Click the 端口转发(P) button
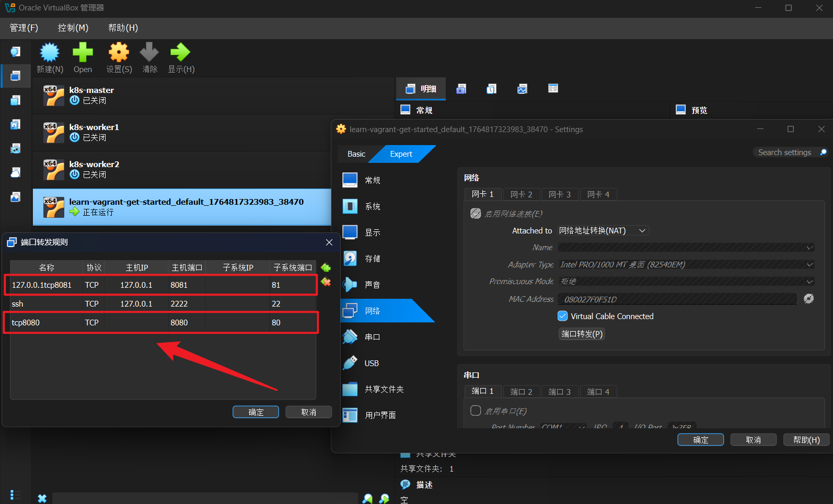This screenshot has width=833, height=504. pos(582,334)
